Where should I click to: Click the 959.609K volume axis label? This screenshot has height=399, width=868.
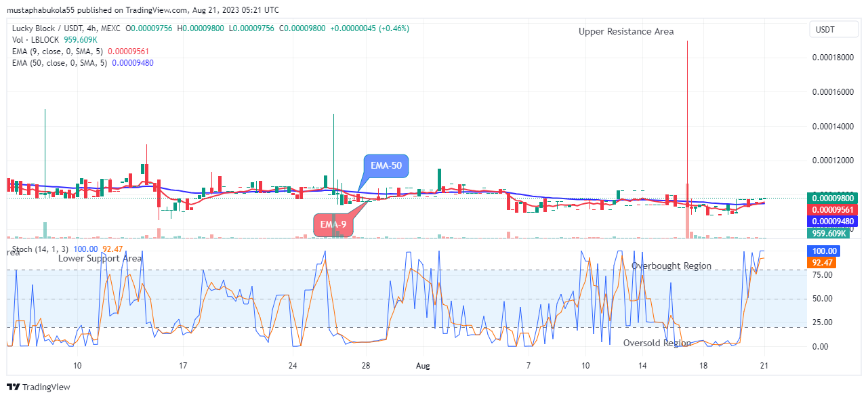(x=828, y=234)
